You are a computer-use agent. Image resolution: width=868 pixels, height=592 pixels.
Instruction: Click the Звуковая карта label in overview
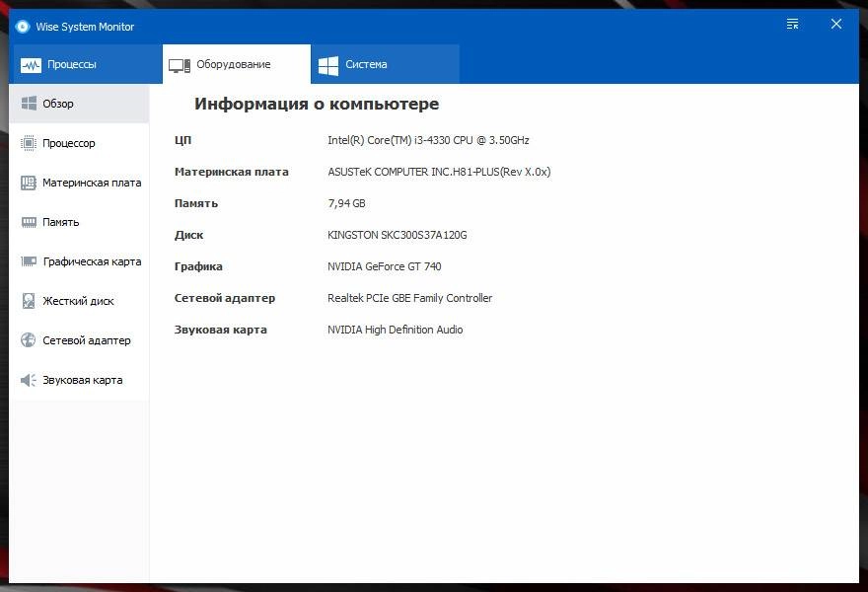tap(220, 330)
